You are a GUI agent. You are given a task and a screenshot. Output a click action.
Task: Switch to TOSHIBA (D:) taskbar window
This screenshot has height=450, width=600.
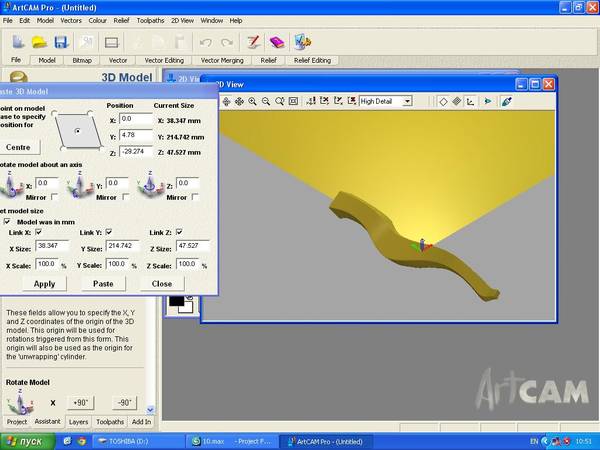138,442
